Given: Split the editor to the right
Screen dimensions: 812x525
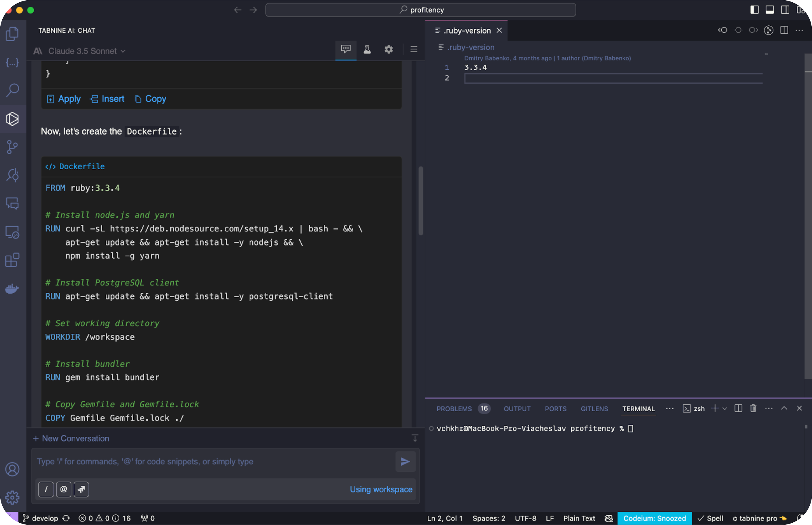Looking at the screenshot, I should pos(784,30).
